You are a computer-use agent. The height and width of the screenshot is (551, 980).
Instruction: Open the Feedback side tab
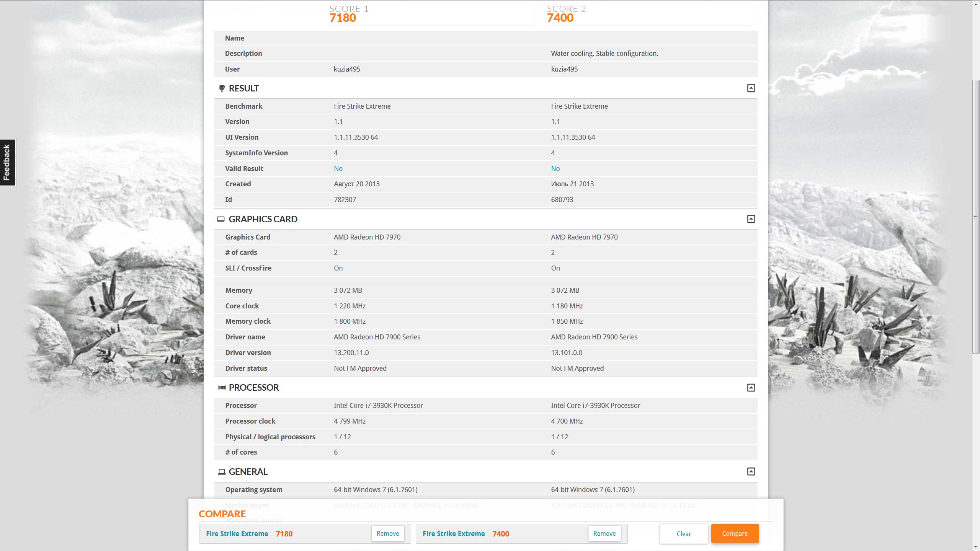7,163
